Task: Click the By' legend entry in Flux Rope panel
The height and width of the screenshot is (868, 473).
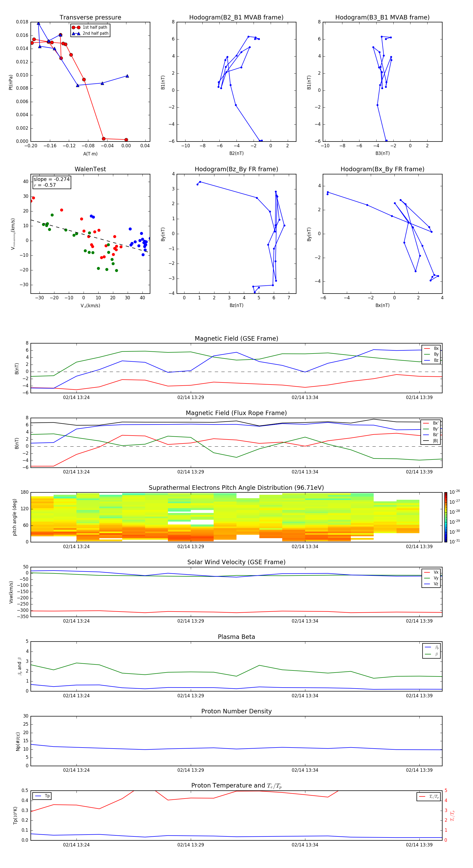Action: click(431, 429)
